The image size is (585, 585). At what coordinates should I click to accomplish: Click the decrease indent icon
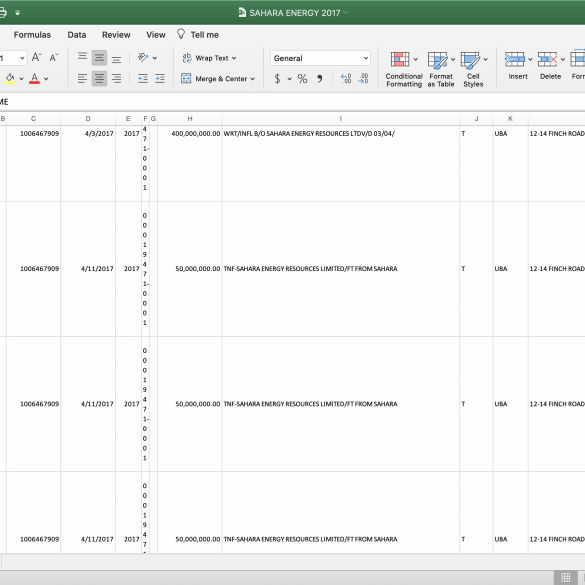pos(143,78)
